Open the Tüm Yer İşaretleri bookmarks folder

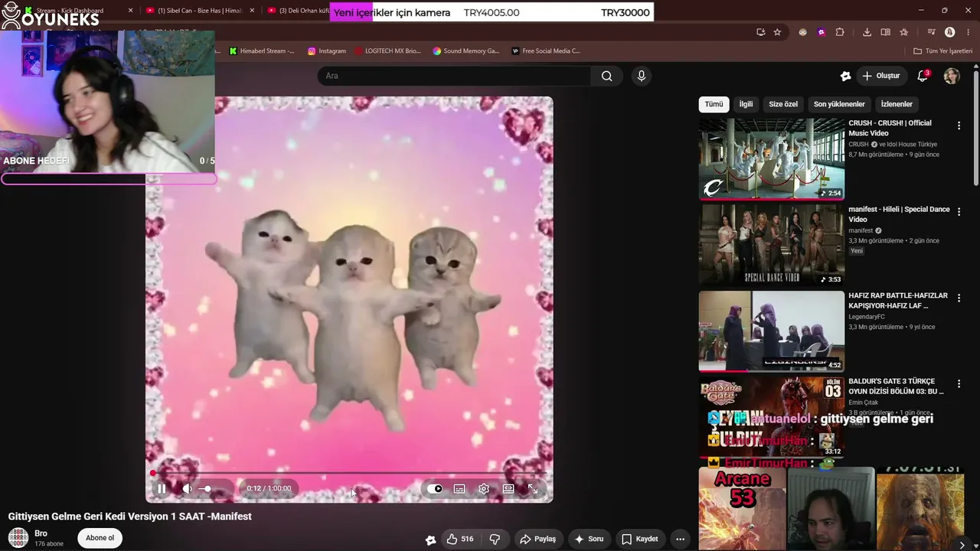click(942, 51)
